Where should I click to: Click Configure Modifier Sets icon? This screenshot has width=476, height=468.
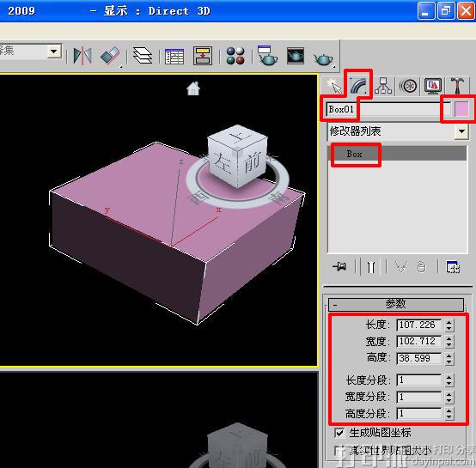(453, 267)
